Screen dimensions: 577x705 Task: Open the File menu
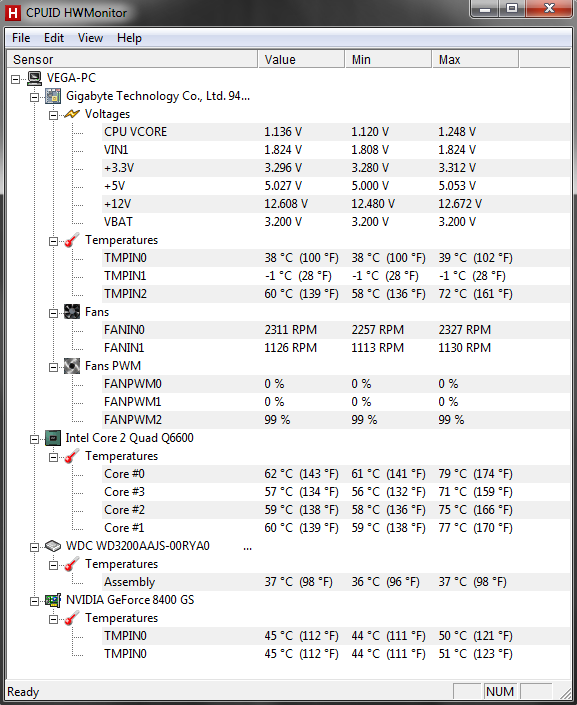(x=21, y=38)
